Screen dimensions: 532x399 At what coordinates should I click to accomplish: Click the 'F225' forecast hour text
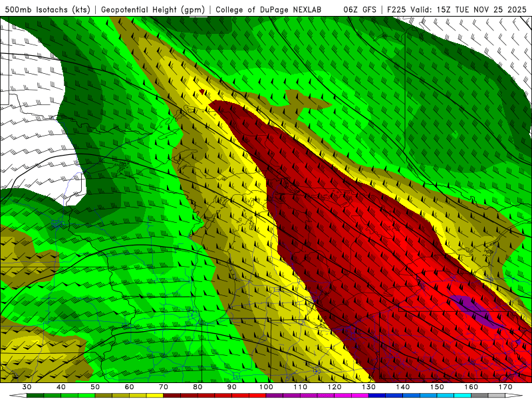(x=396, y=10)
